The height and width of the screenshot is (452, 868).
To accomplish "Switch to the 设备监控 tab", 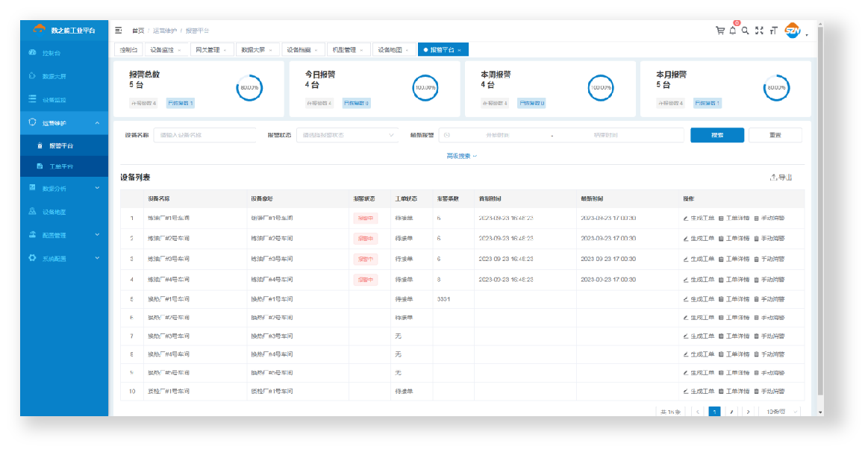I will tap(166, 50).
